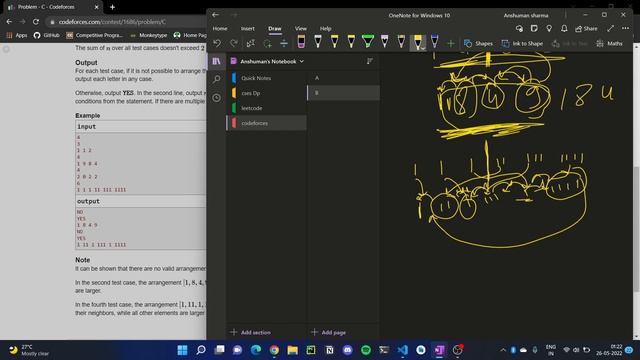The width and height of the screenshot is (640, 360).
Task: Open the Monkeytype bookmark
Action: click(x=149, y=36)
